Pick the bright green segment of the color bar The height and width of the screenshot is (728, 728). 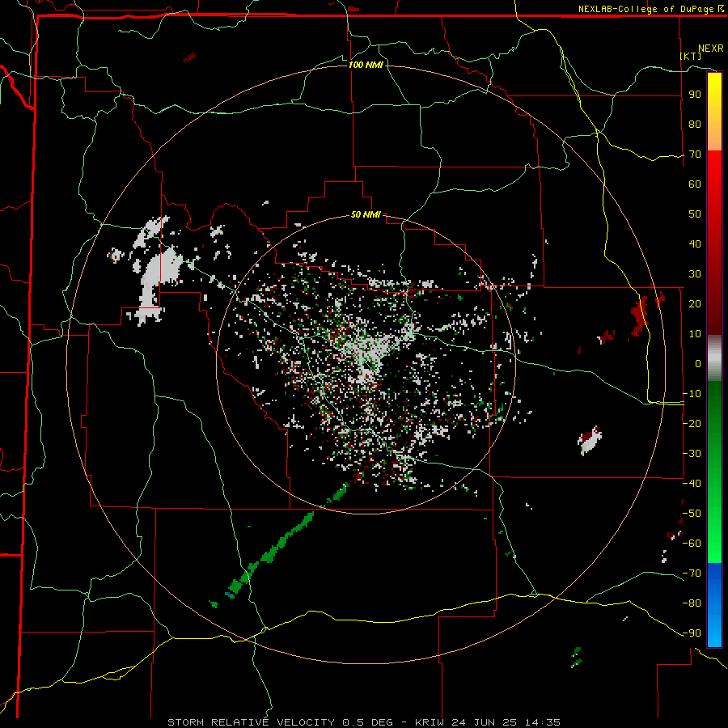(714, 534)
